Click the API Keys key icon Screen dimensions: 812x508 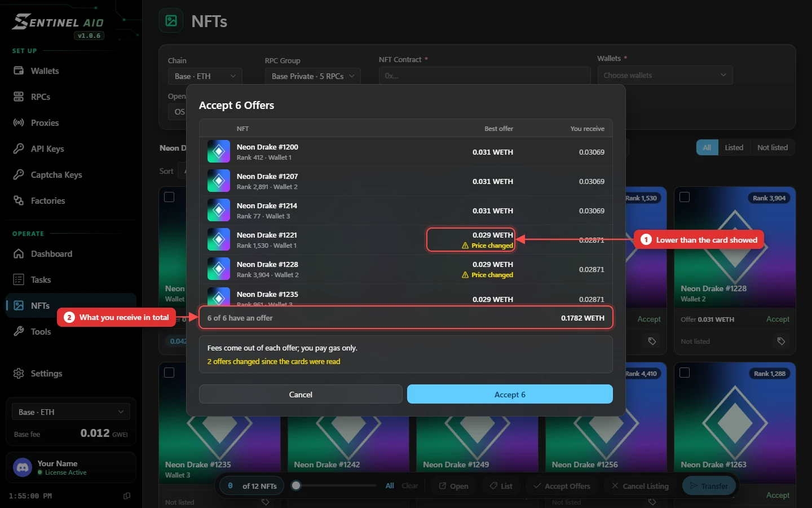pyautogui.click(x=19, y=148)
